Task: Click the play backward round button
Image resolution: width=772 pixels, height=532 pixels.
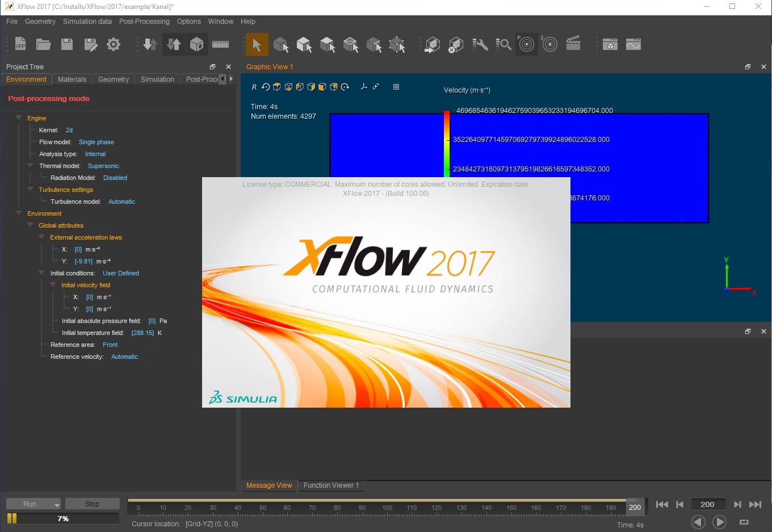Action: click(x=698, y=522)
